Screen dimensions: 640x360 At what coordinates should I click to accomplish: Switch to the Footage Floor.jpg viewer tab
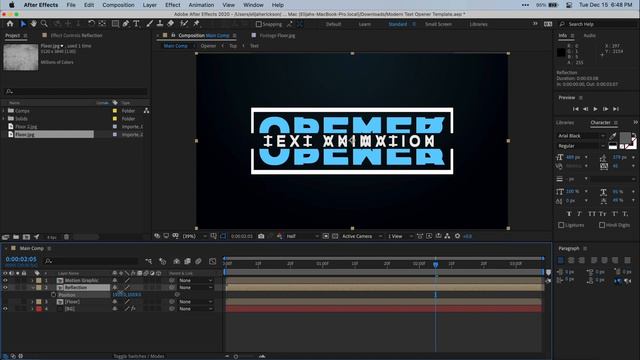277,36
